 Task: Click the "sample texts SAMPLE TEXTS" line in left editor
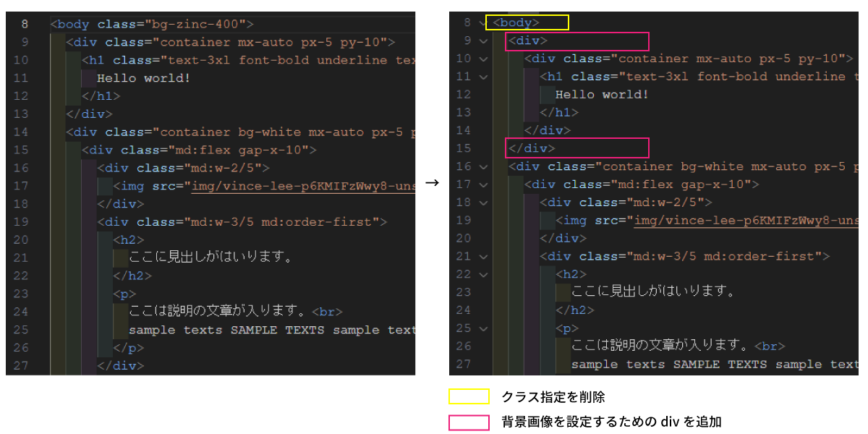[272, 331]
